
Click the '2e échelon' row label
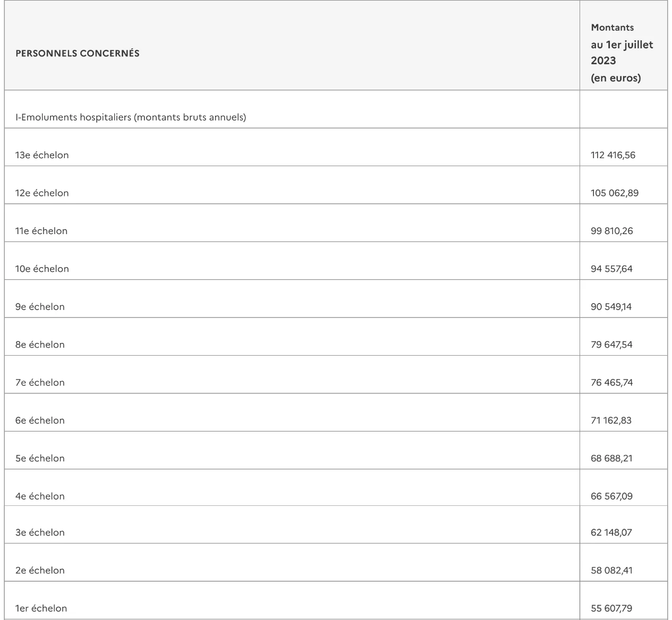pyautogui.click(x=40, y=570)
